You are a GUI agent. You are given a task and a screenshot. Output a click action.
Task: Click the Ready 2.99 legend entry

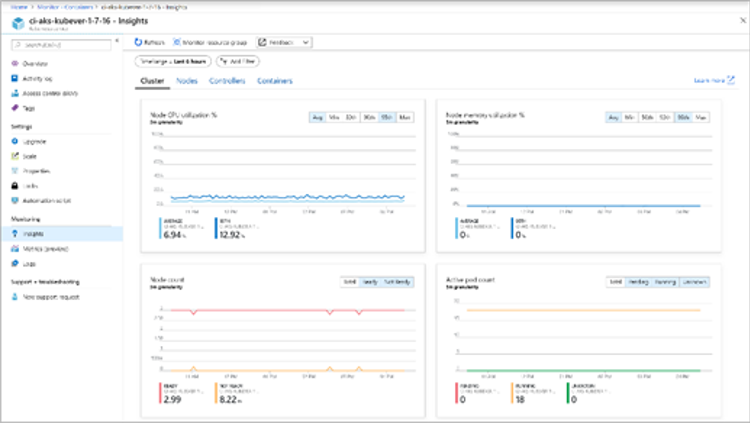[x=183, y=393]
